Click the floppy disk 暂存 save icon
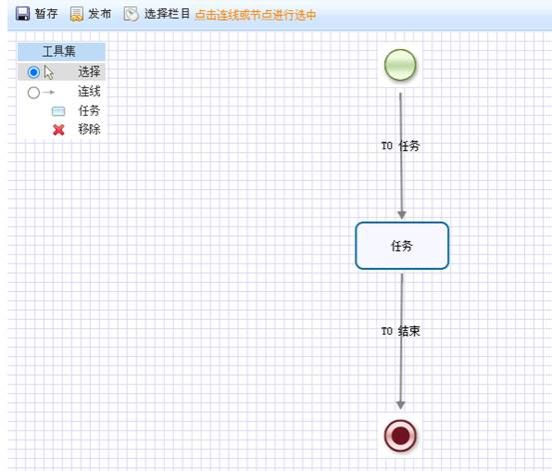The width and height of the screenshot is (552, 471). pyautogui.click(x=23, y=14)
